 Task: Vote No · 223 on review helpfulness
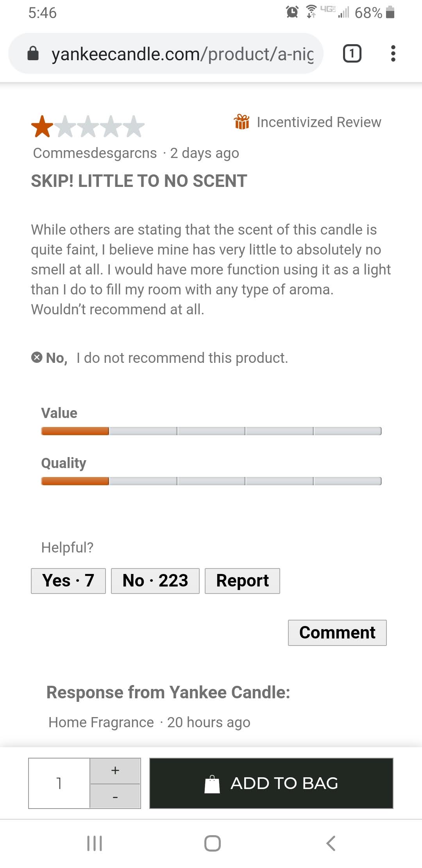155,581
